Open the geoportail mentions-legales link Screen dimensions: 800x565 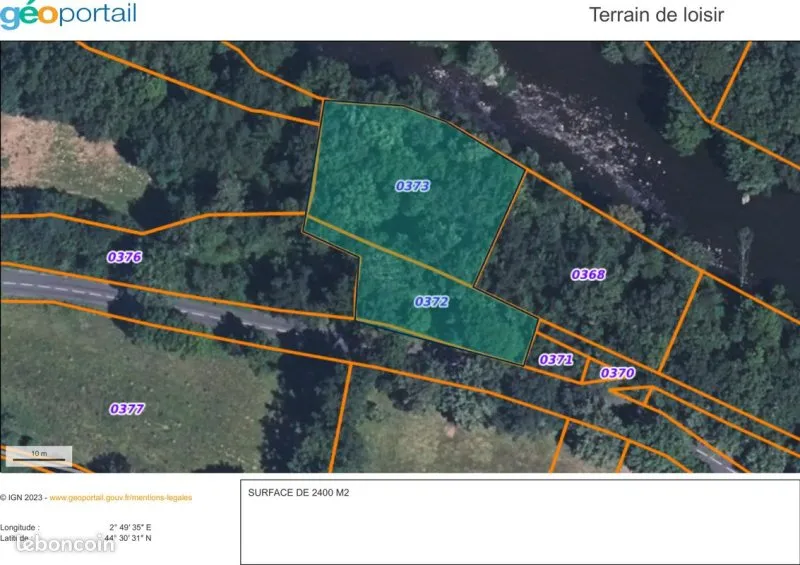tap(121, 497)
